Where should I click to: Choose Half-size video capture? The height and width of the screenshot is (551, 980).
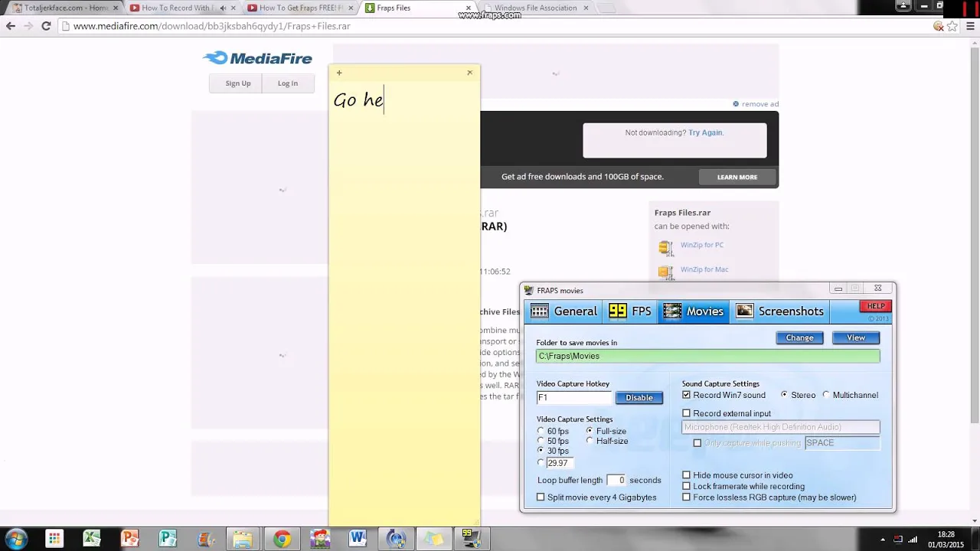coord(590,441)
